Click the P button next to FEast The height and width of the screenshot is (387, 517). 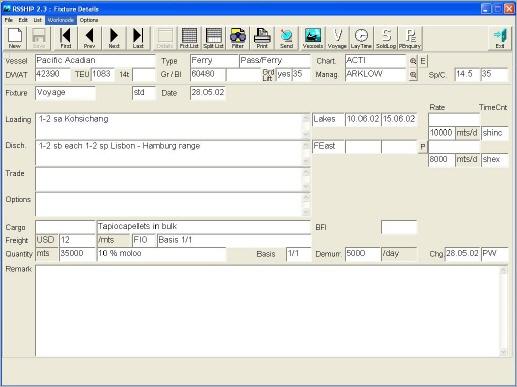point(423,147)
